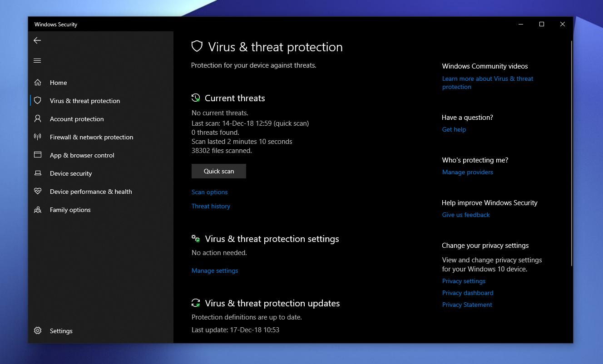The image size is (603, 364).
Task: Click 'Virus & threat protection settings' heading
Action: pos(272,239)
